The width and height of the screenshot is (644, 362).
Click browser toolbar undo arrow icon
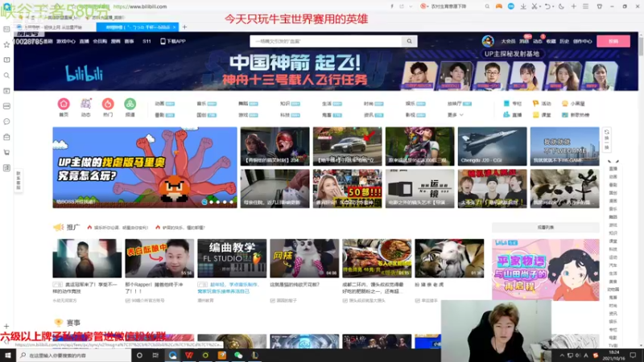pos(547,6)
